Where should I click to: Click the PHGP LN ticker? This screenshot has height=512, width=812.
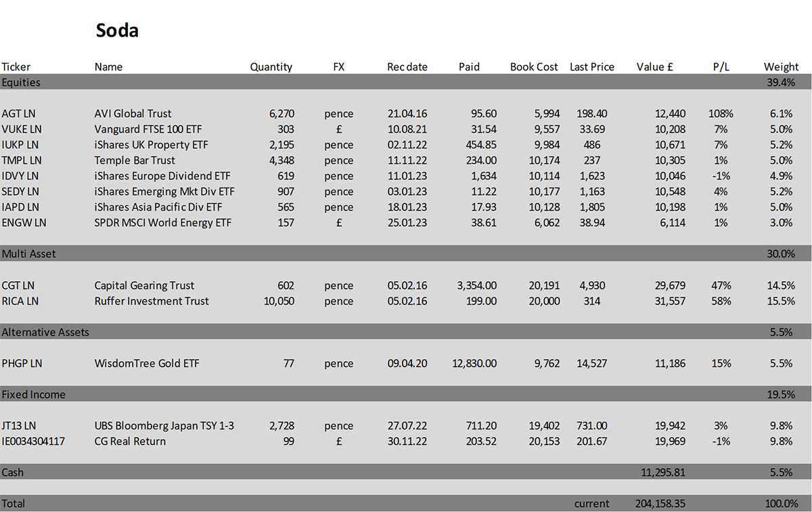click(22, 363)
